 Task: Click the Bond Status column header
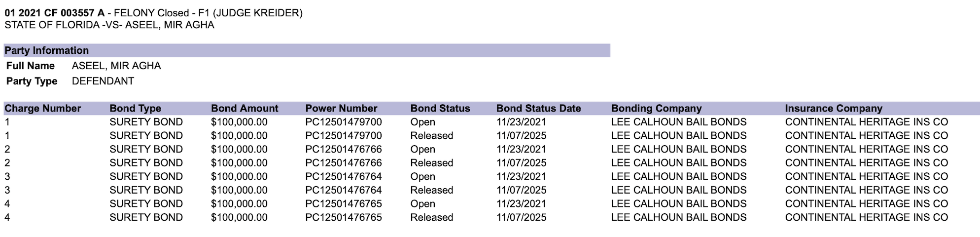coord(440,108)
